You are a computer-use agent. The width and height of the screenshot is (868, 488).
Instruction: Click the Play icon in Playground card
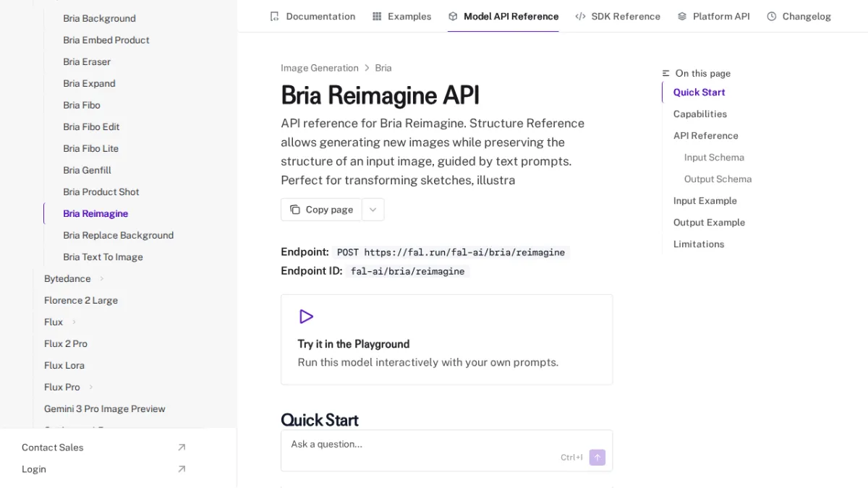[306, 317]
